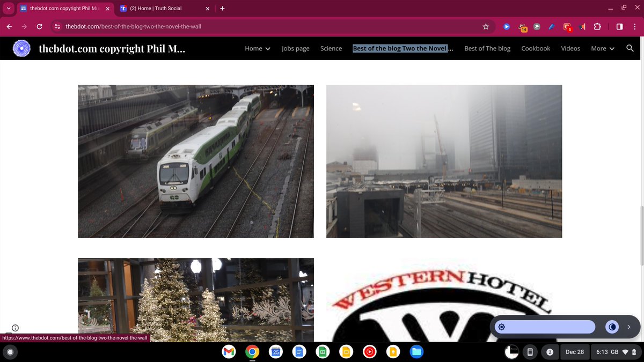644x362 pixels.
Task: Click the gray globe extension icon
Action: tap(536, 26)
